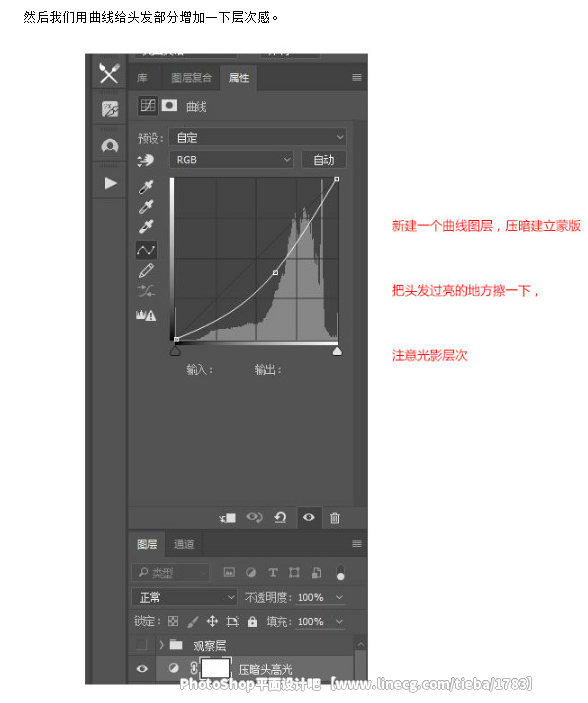
Task: Switch to the 图层复合 tab
Action: click(192, 78)
